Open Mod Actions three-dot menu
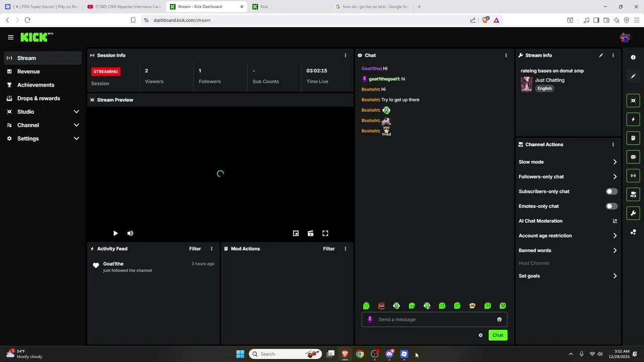 (x=345, y=249)
